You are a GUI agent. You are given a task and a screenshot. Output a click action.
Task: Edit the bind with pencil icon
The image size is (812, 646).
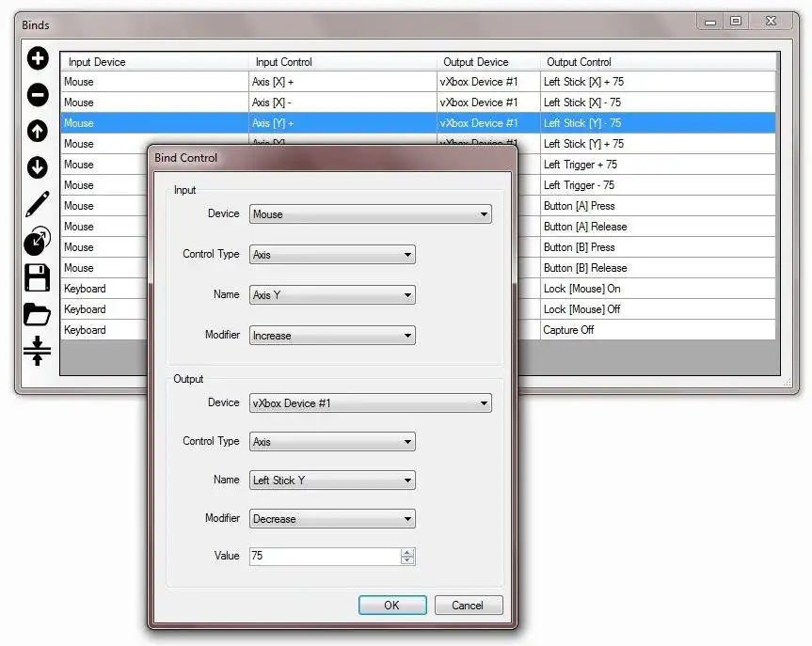click(38, 204)
